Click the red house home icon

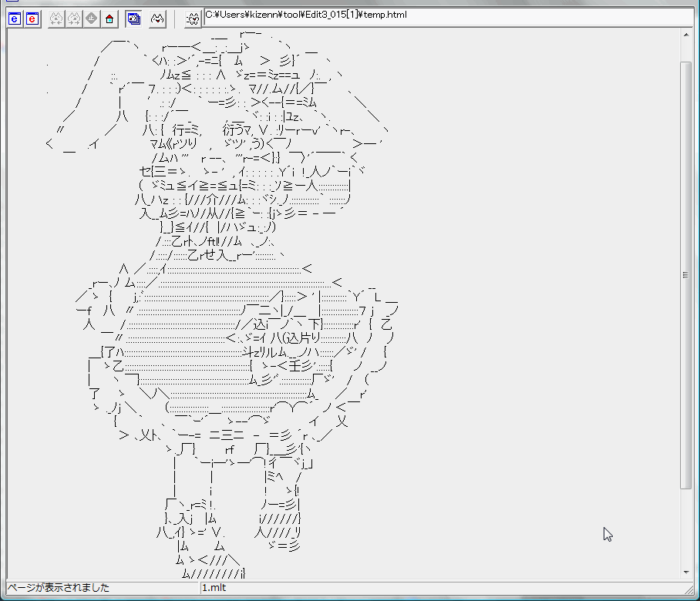[x=109, y=18]
